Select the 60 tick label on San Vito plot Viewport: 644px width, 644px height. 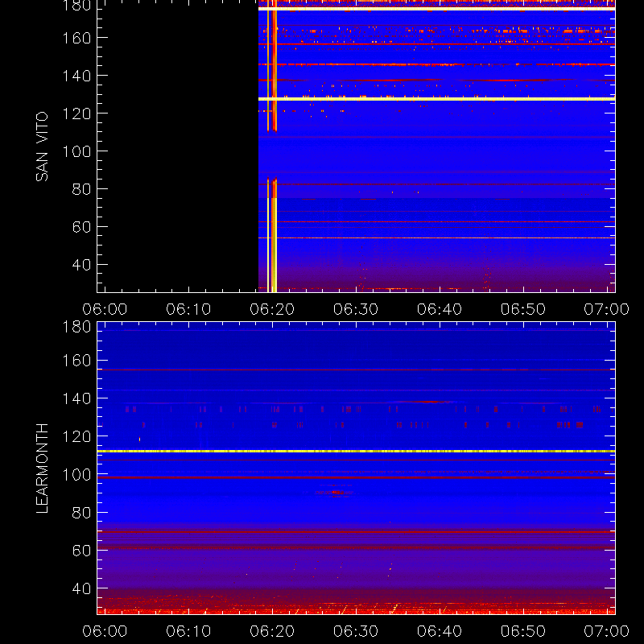point(81,227)
